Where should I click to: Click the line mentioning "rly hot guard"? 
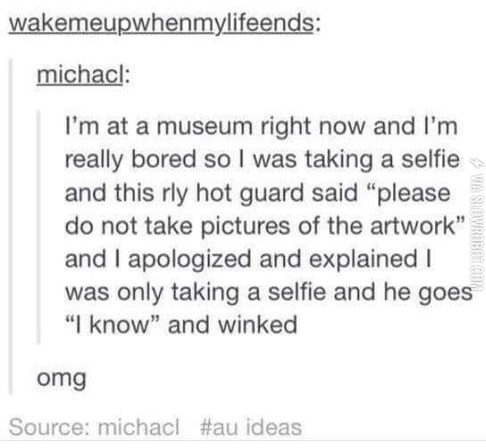[x=258, y=194]
